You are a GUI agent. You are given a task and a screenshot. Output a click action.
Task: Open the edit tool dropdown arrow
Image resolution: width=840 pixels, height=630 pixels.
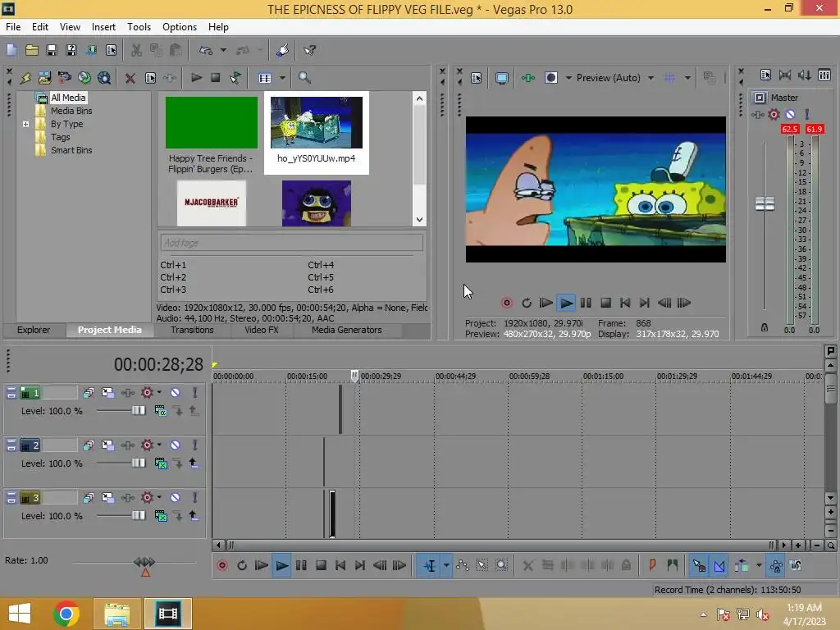[x=446, y=565]
